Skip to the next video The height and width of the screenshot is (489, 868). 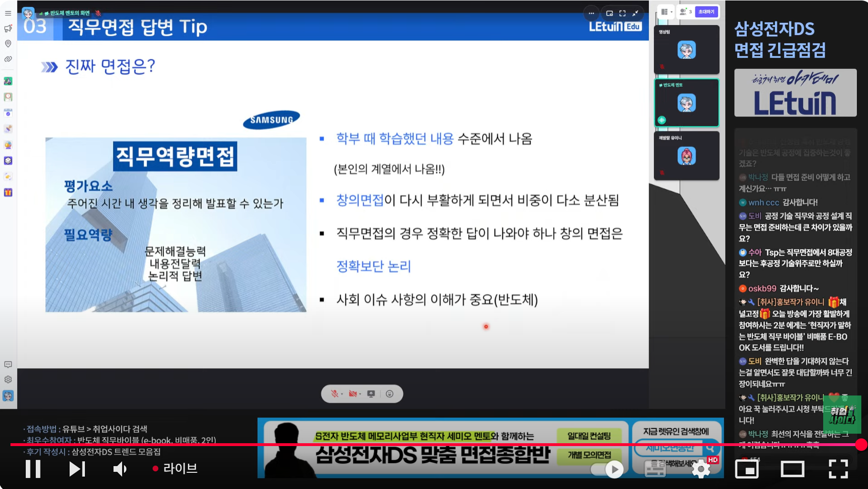coord(77,469)
